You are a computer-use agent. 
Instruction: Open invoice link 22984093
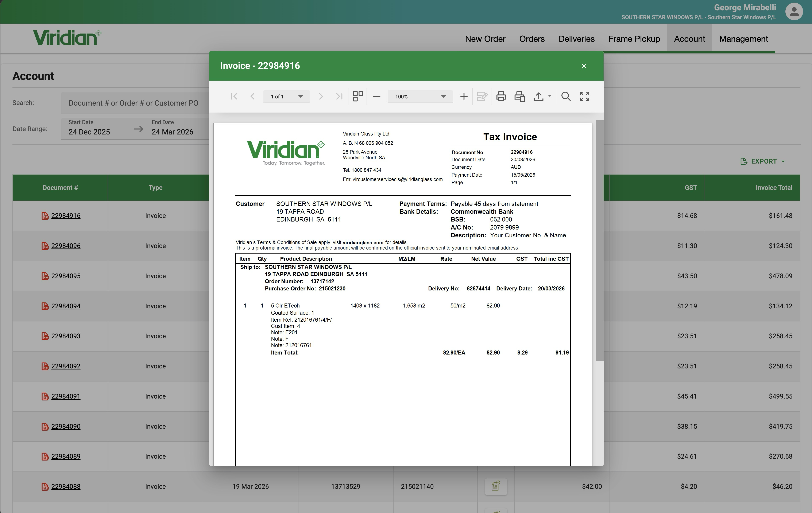66,336
